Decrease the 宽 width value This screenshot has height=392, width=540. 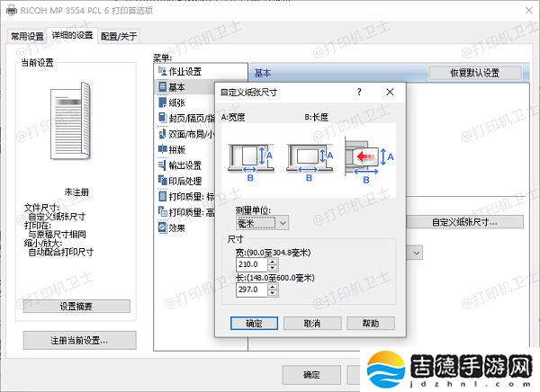point(273,267)
